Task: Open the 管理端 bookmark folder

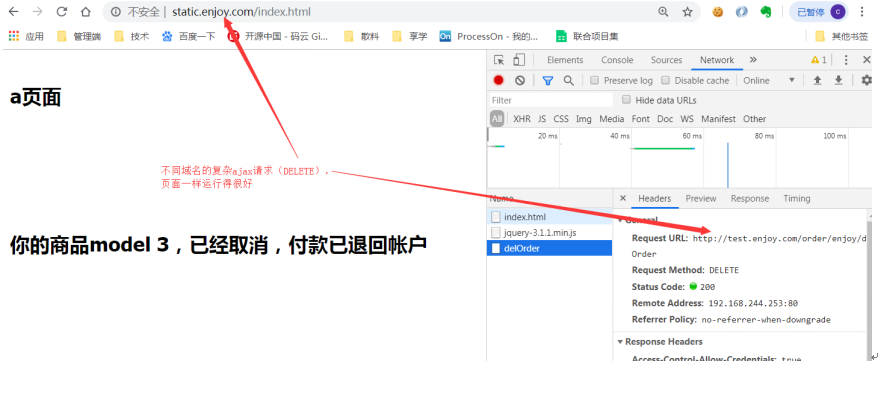Action: pyautogui.click(x=79, y=36)
